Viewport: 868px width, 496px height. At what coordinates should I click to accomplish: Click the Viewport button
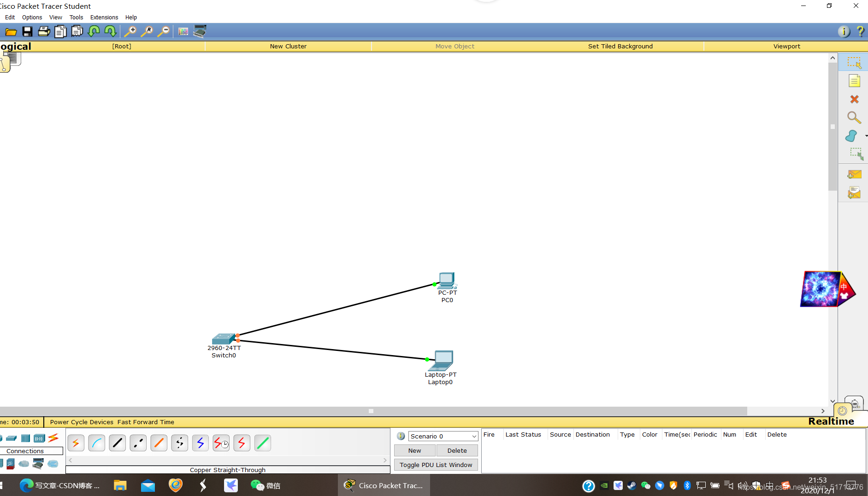tap(786, 46)
